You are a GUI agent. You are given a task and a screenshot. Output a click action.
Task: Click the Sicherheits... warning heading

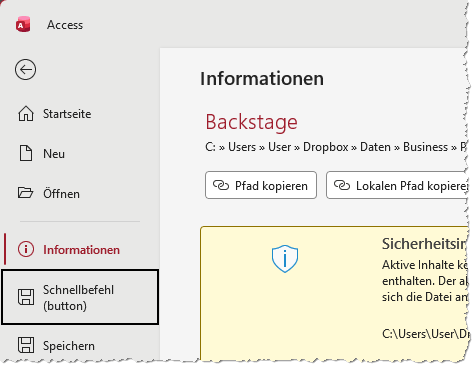tap(424, 244)
